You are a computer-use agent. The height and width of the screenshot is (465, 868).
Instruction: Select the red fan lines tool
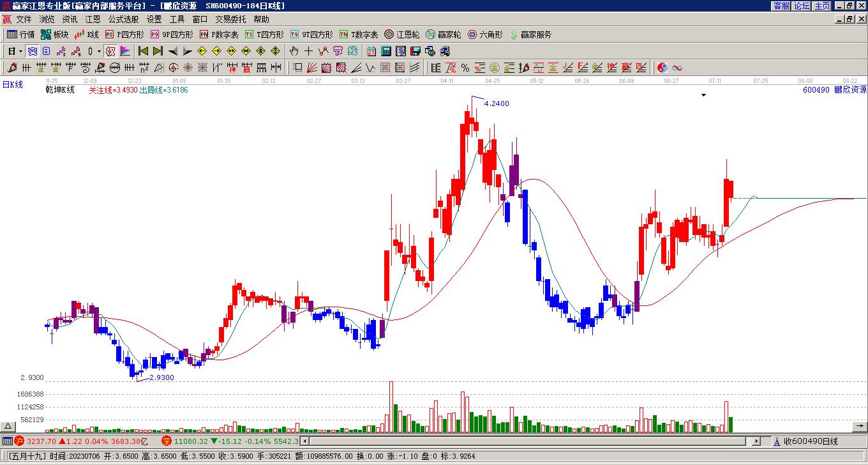pos(311,68)
